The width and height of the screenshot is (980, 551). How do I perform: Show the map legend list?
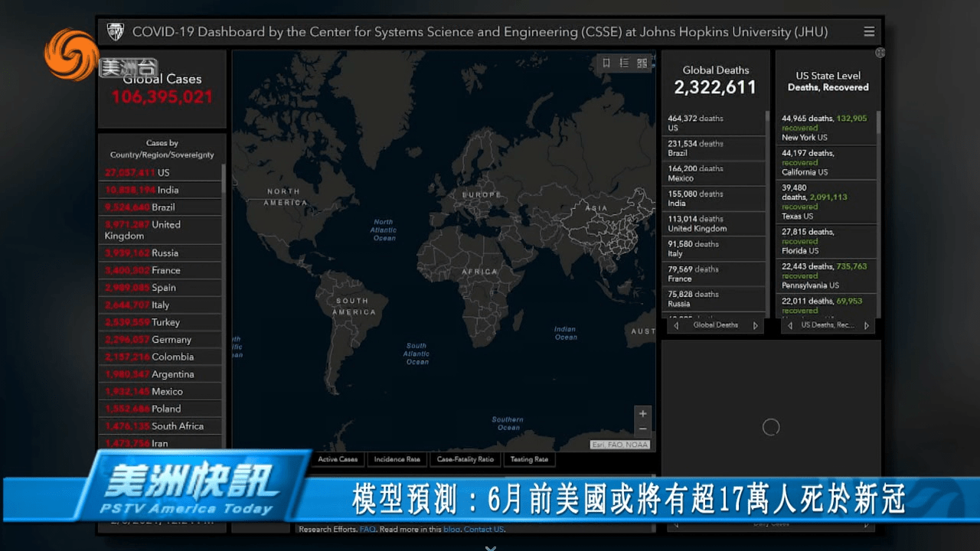click(x=624, y=64)
